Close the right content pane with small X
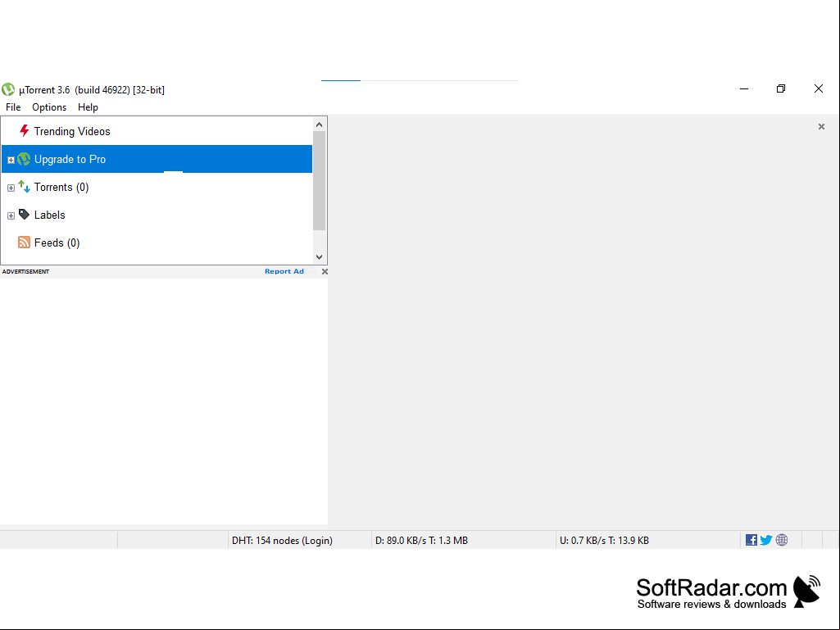This screenshot has height=630, width=840. click(821, 126)
